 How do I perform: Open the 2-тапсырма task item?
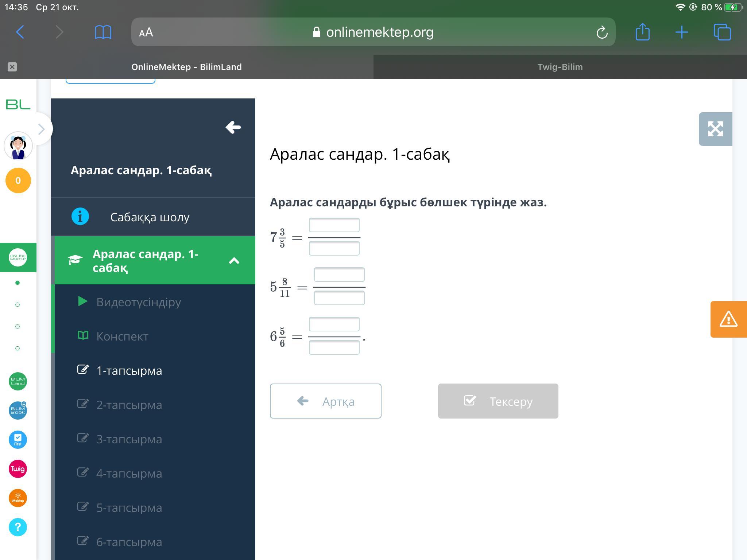[129, 405]
